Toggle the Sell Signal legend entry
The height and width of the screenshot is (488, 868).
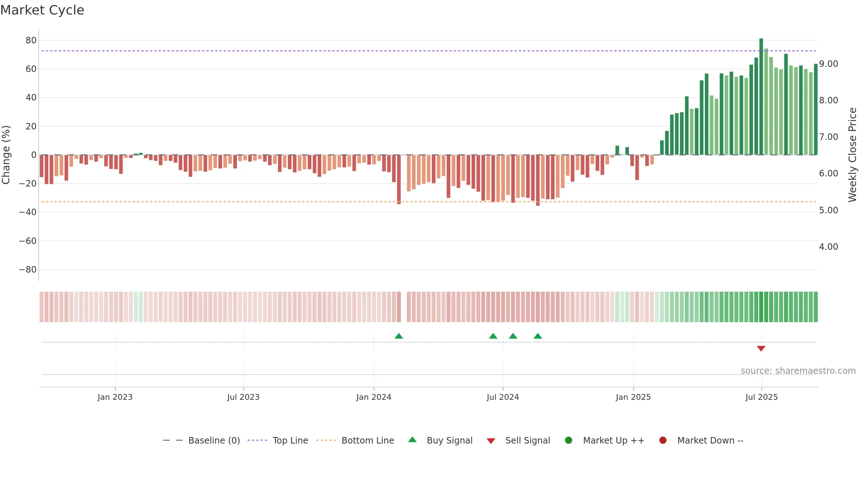[x=518, y=440]
